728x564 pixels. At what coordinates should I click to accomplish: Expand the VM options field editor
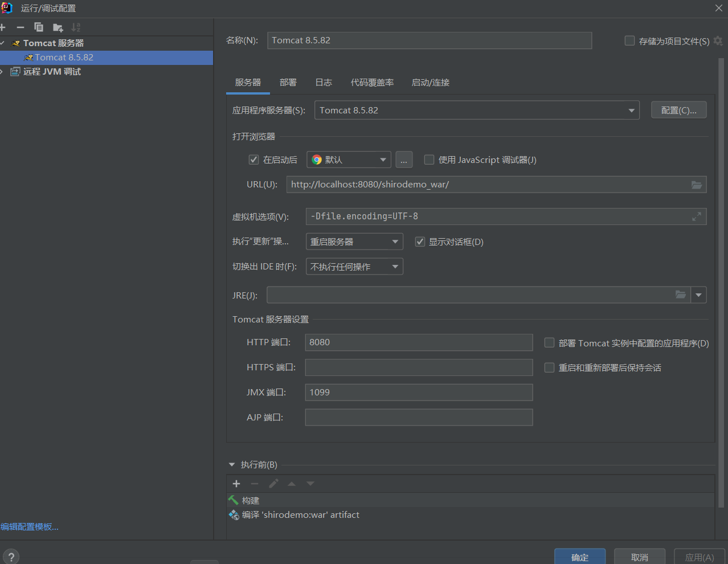tap(696, 216)
